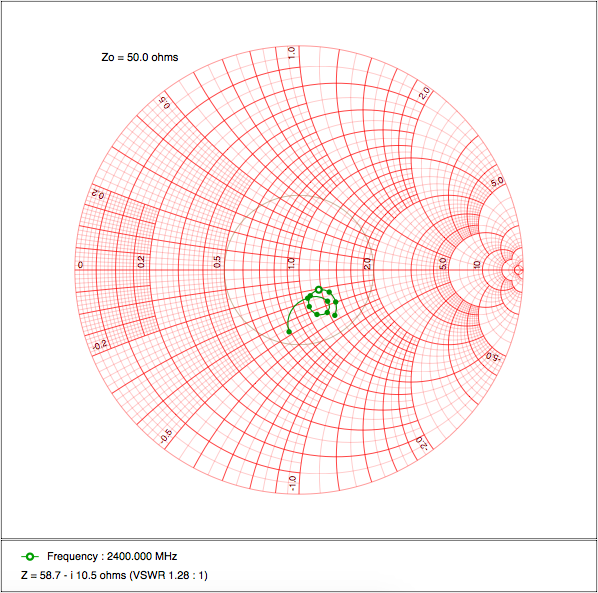Select the hollow green marker on the trace
Image resolution: width=598 pixels, height=593 pixels.
(x=319, y=290)
